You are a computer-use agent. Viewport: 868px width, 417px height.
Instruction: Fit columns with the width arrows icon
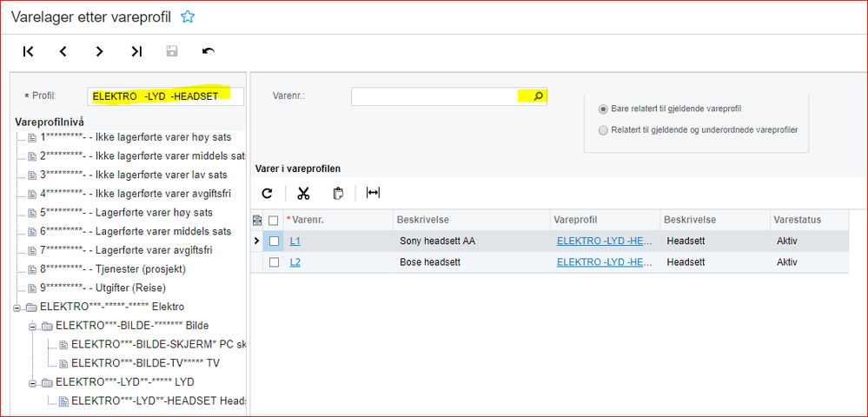coord(373,193)
